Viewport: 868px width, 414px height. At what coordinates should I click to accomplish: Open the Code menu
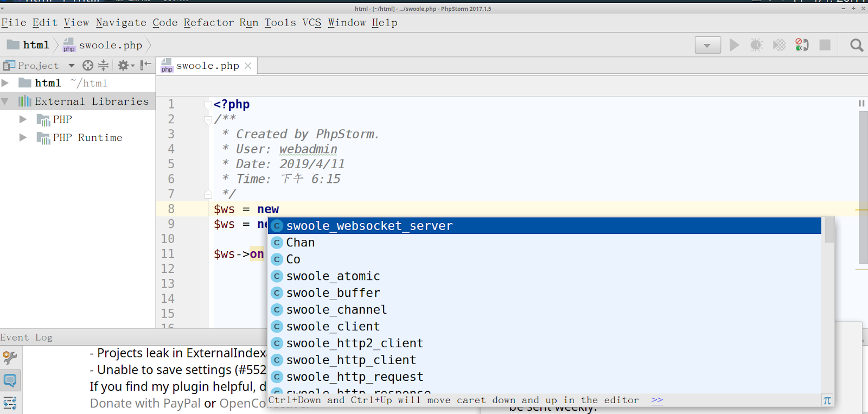pos(165,23)
